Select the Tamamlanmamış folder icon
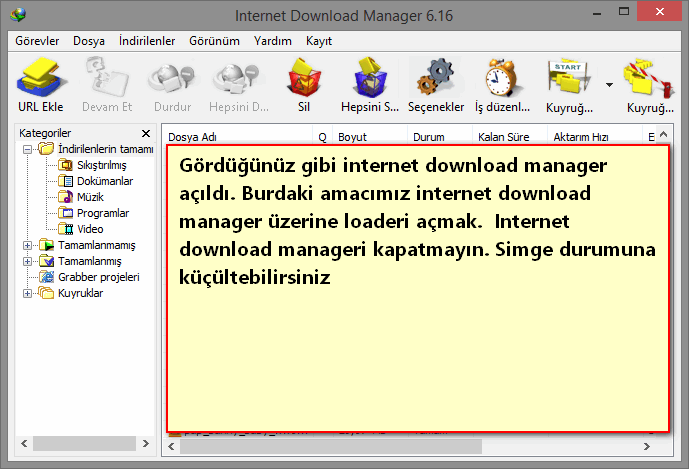 46,244
